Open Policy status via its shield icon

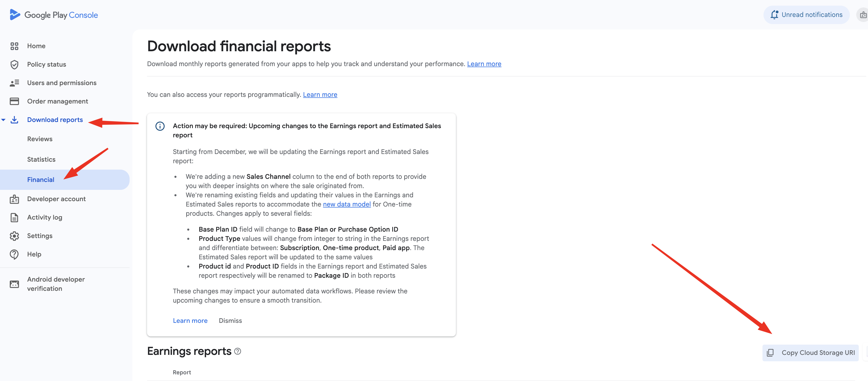(x=14, y=64)
